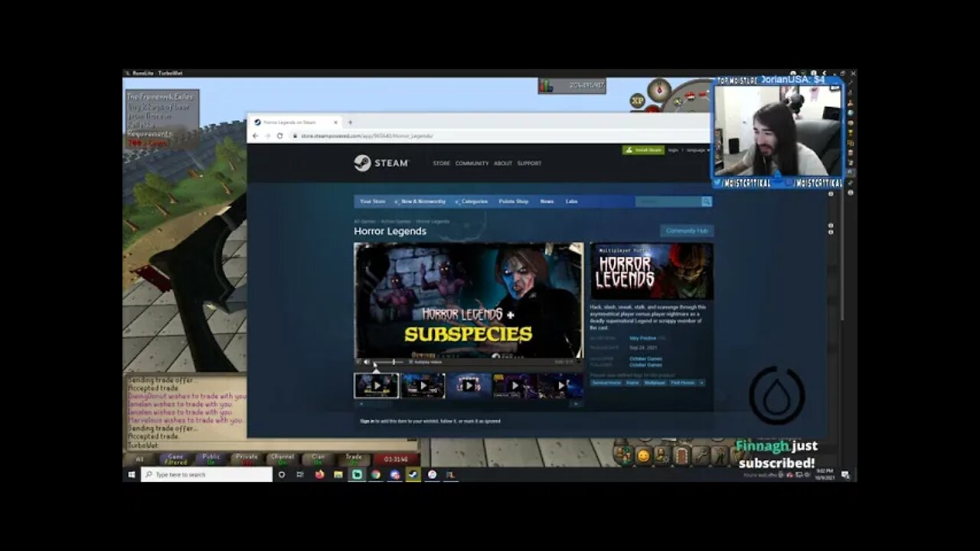The image size is (980, 551).
Task: Click the thumbnail strip right scroll arrow
Action: (577, 403)
